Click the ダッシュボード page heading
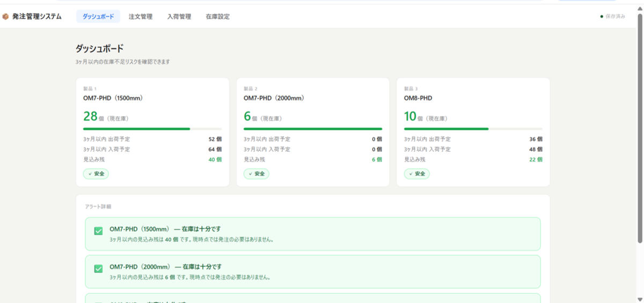This screenshot has width=644, height=303. pos(99,49)
